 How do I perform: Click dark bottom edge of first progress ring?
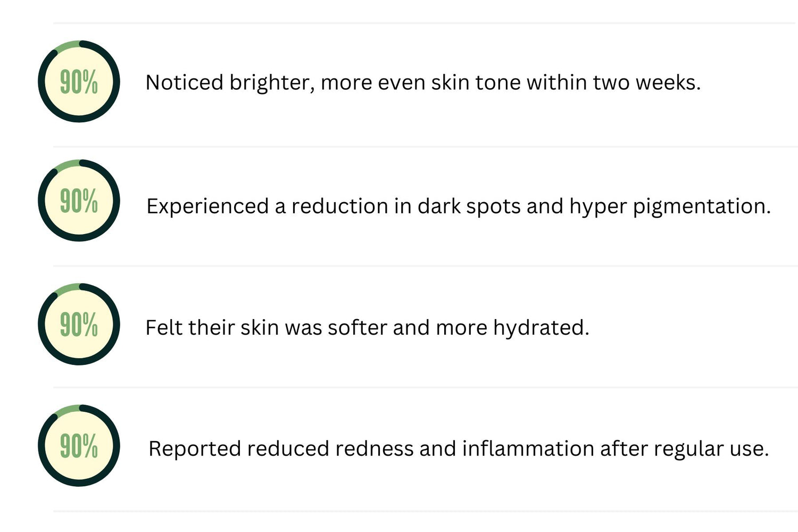point(79,119)
